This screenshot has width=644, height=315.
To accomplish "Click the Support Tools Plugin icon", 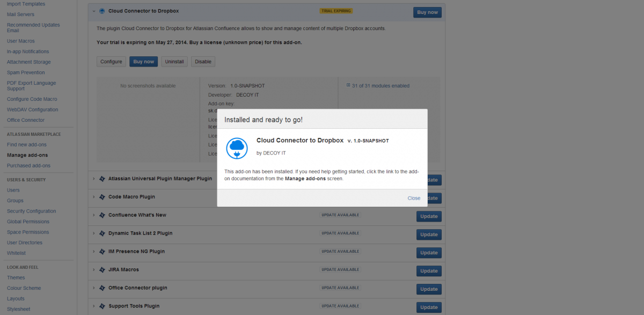I will [102, 306].
